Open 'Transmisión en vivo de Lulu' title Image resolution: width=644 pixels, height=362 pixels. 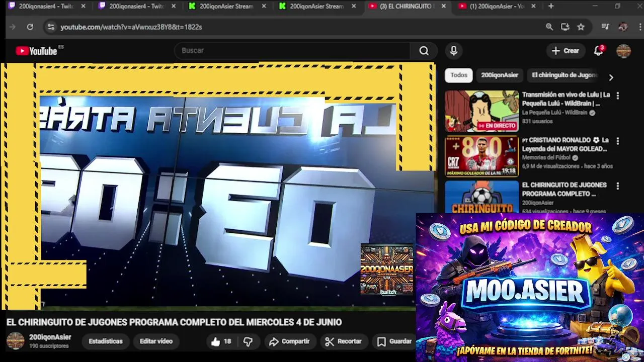click(x=566, y=99)
